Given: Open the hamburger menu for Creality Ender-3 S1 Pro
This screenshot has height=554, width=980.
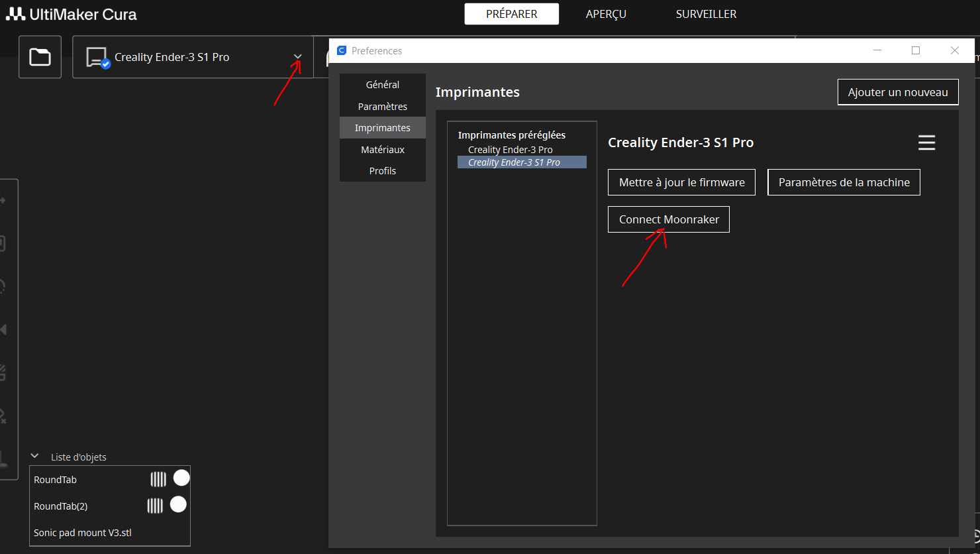Looking at the screenshot, I should 926,142.
